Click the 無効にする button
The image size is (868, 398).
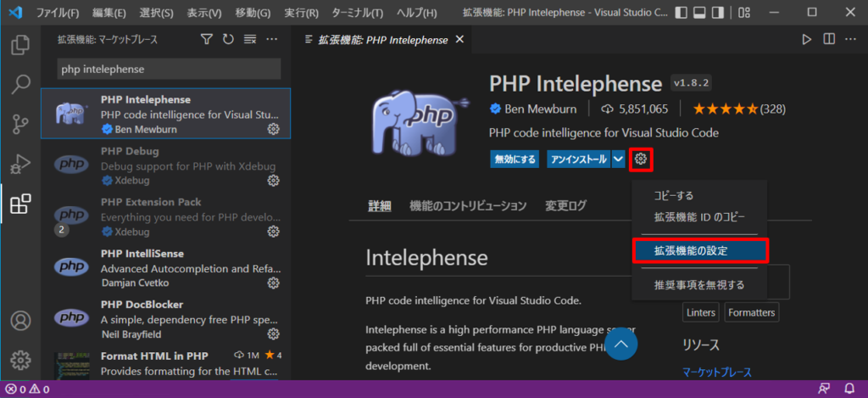515,159
